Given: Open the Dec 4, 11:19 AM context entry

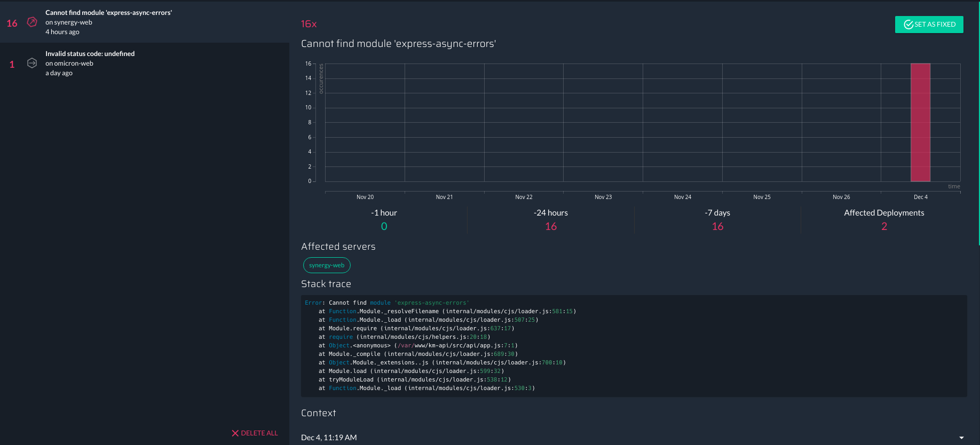Looking at the screenshot, I should click(329, 438).
